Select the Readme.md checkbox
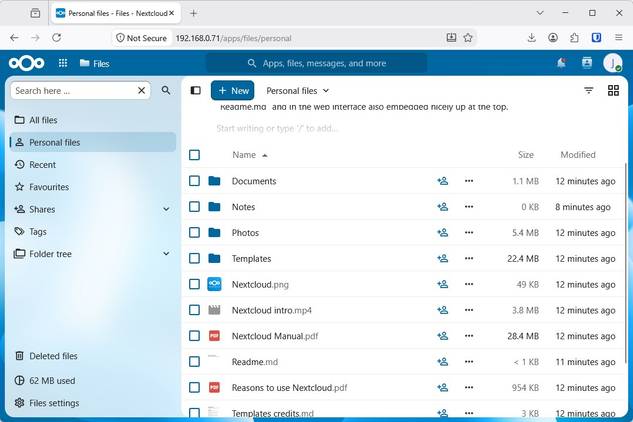 (x=195, y=362)
